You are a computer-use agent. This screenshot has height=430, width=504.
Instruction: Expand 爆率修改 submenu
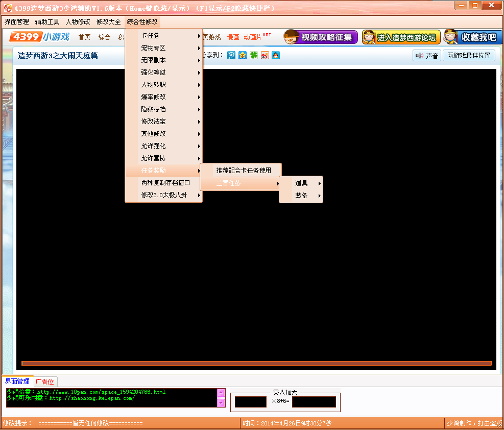click(x=164, y=97)
